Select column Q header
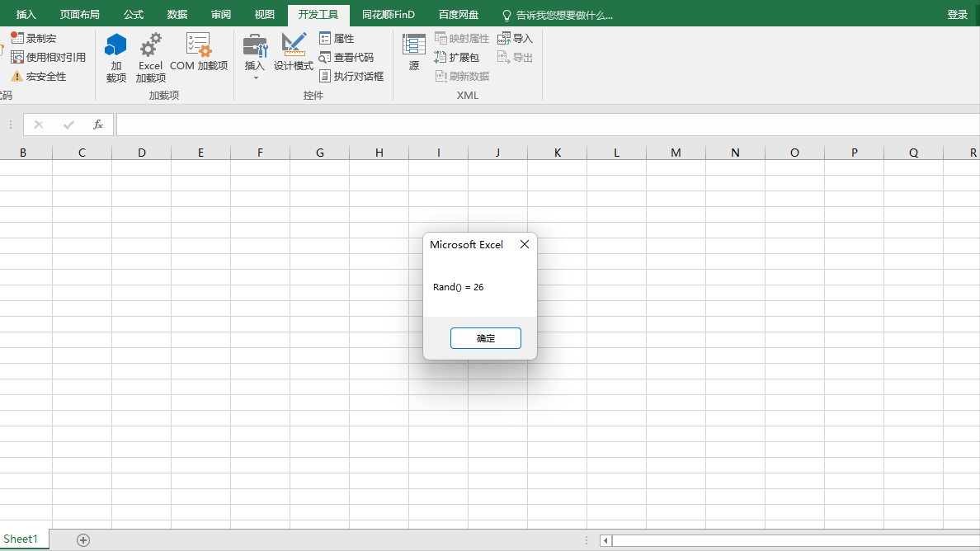 tap(913, 153)
